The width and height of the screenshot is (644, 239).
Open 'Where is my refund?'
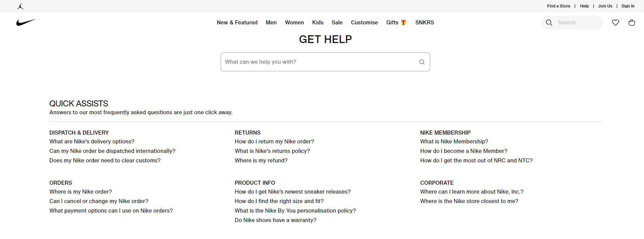coord(261,160)
